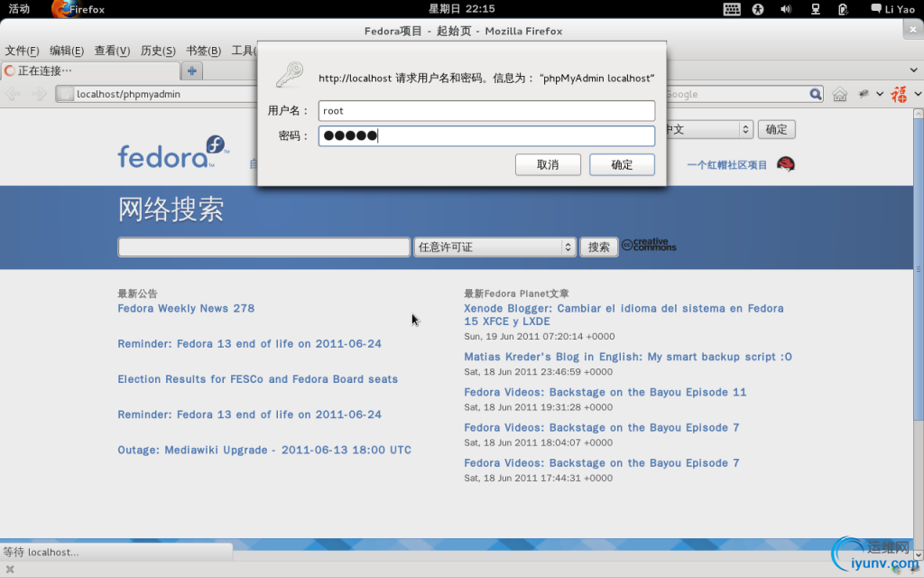The image size is (924, 578).
Task: Open the accessibility menu icon
Action: tap(758, 9)
